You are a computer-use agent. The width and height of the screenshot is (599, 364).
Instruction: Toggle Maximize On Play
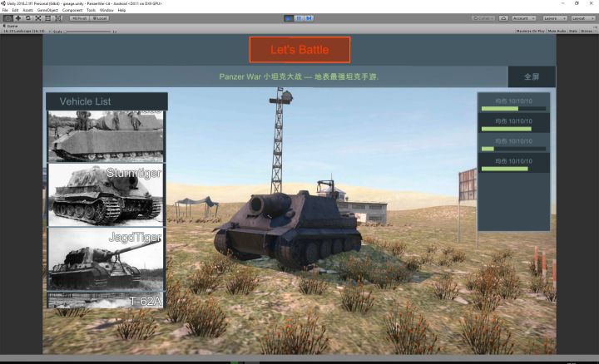coord(530,31)
